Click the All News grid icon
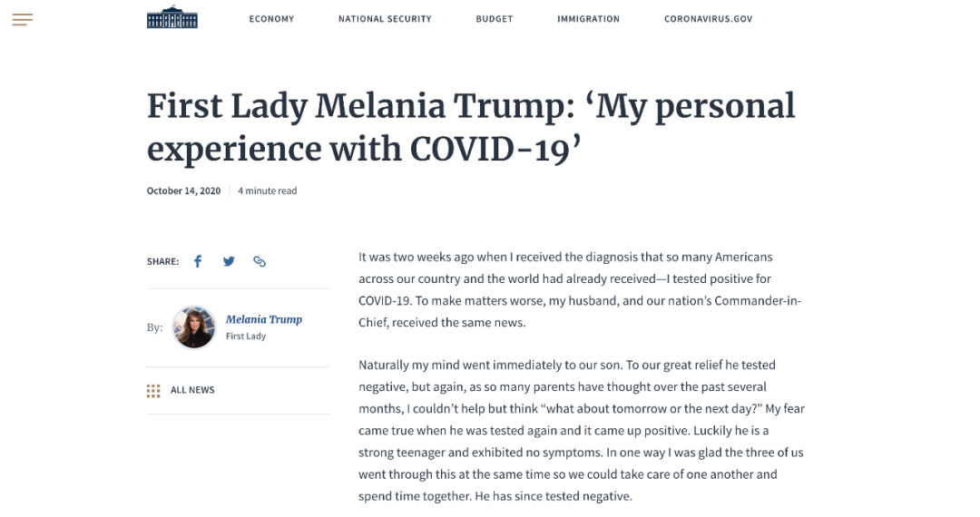980x517 pixels. pyautogui.click(x=153, y=391)
